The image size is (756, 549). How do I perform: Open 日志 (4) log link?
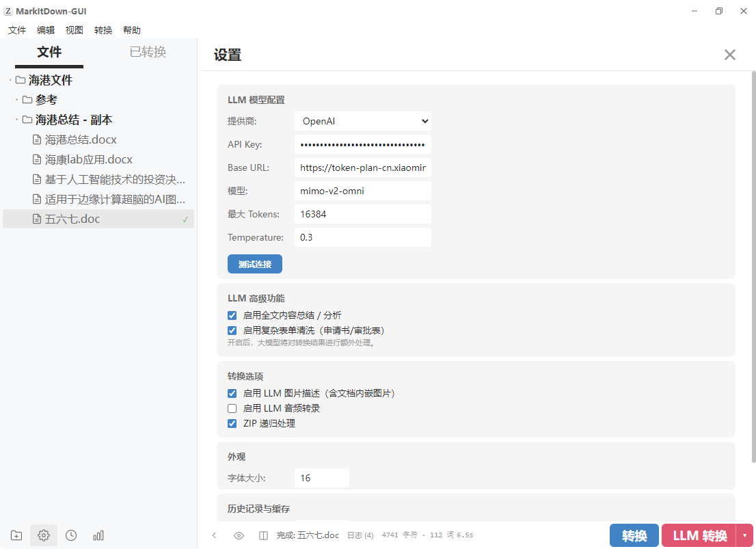[360, 535]
